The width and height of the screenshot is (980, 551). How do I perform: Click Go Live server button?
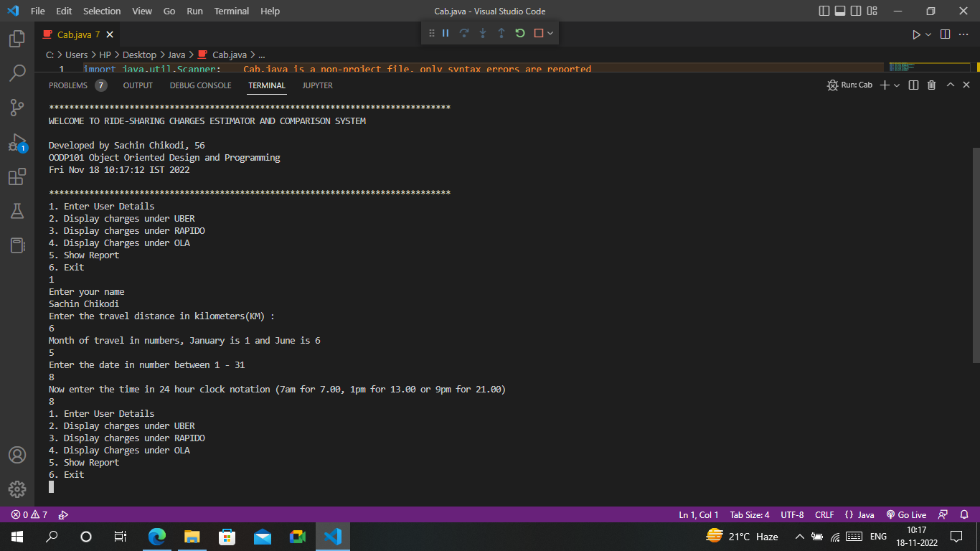tap(907, 514)
